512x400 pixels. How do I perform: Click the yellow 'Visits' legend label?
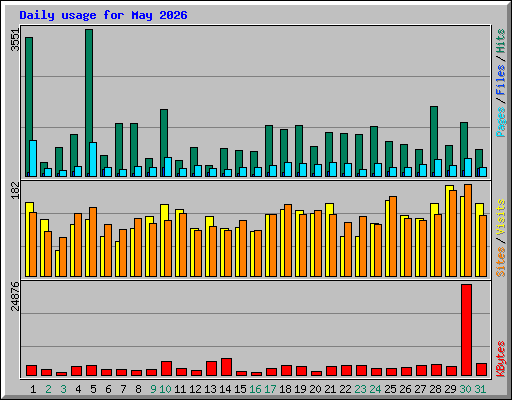pos(501,217)
